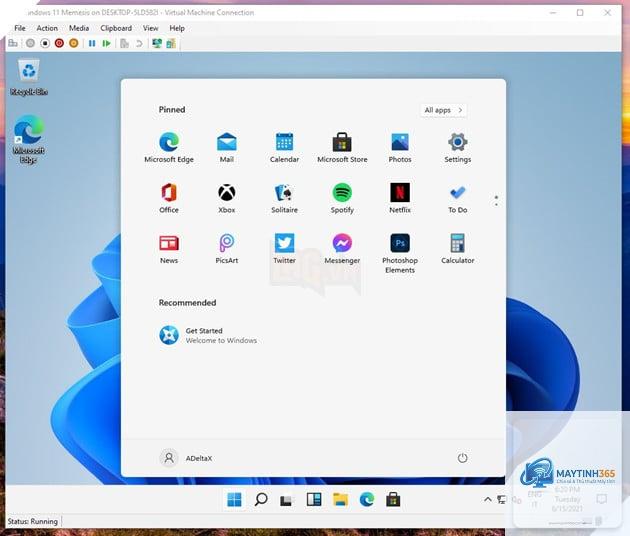
Task: Open the Calendar app
Action: 284,147
